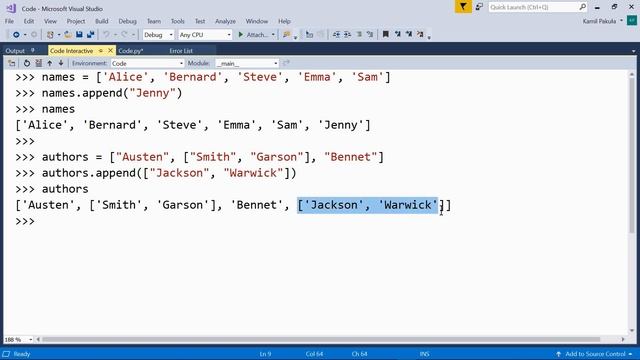Open the Window menu
Viewport: 640px width, 360px height.
click(257, 21)
